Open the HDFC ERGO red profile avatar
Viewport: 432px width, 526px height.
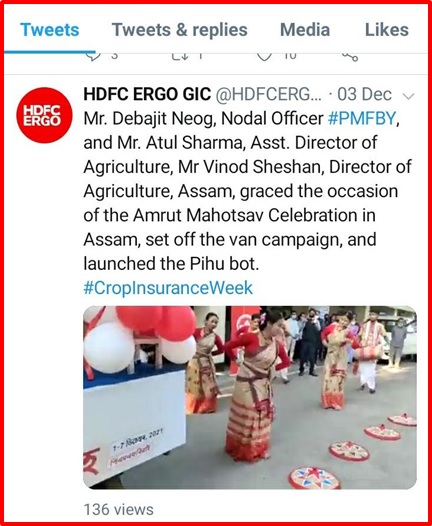[44, 115]
